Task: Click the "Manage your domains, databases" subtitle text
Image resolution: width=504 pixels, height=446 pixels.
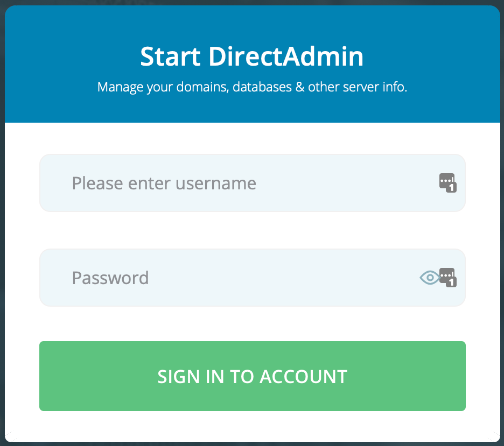Action: coord(252,87)
